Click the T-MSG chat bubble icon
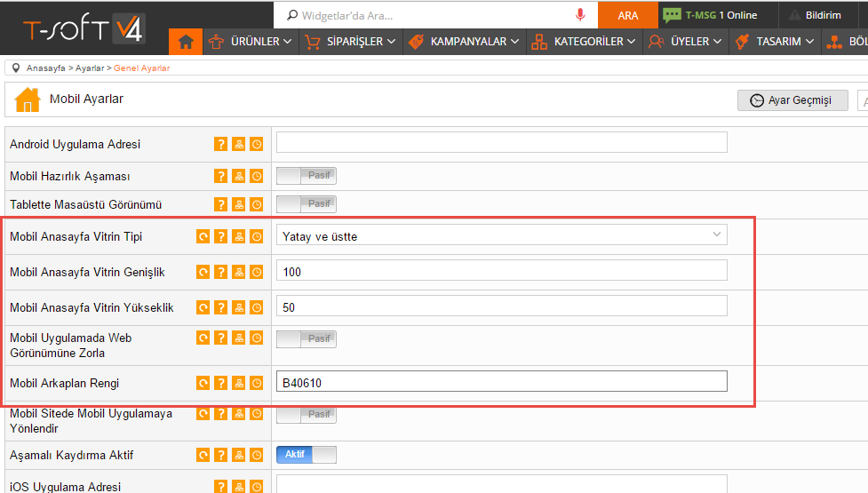The width and height of the screenshot is (868, 493). [672, 15]
